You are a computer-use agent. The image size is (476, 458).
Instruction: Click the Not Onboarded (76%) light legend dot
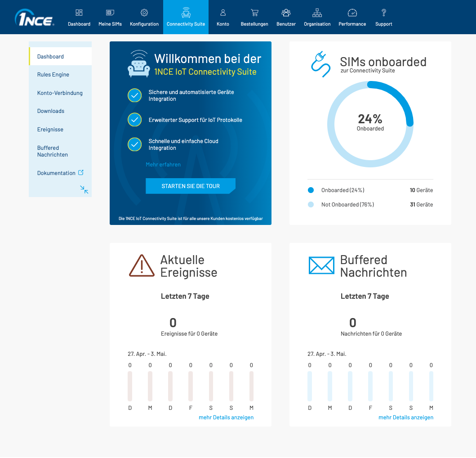[x=311, y=205]
